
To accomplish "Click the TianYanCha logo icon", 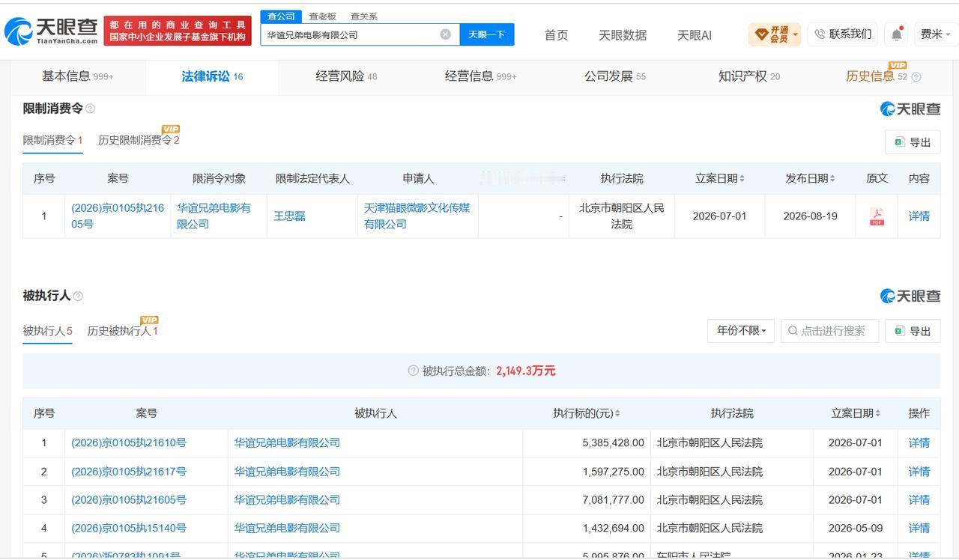I will click(x=18, y=31).
